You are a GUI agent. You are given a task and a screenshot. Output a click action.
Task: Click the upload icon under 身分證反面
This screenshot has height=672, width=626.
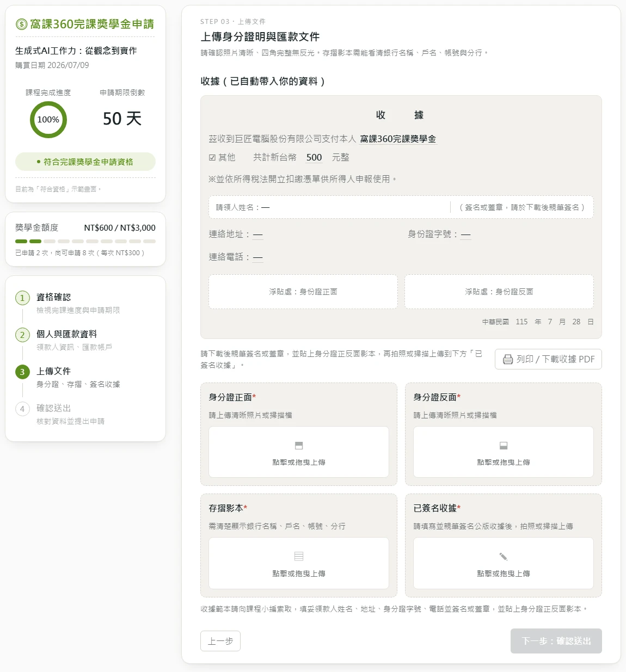click(504, 446)
